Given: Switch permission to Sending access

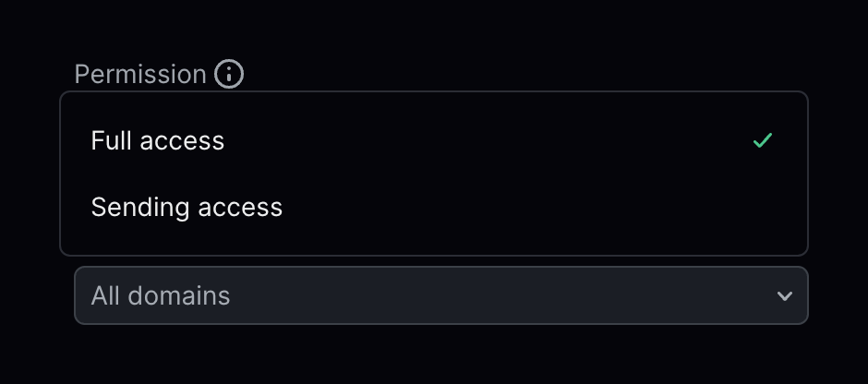Looking at the screenshot, I should point(187,208).
